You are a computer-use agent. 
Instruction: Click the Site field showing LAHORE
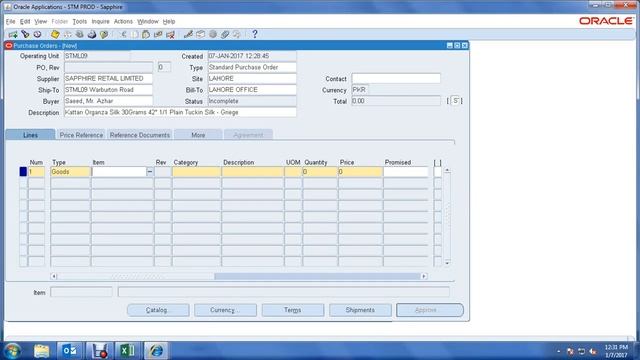click(x=252, y=78)
